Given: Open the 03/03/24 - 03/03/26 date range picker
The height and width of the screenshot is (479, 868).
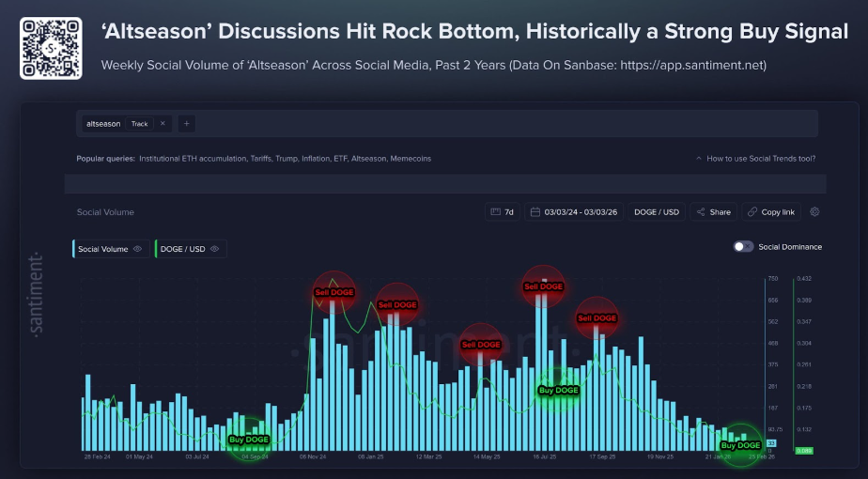Looking at the screenshot, I should (574, 212).
